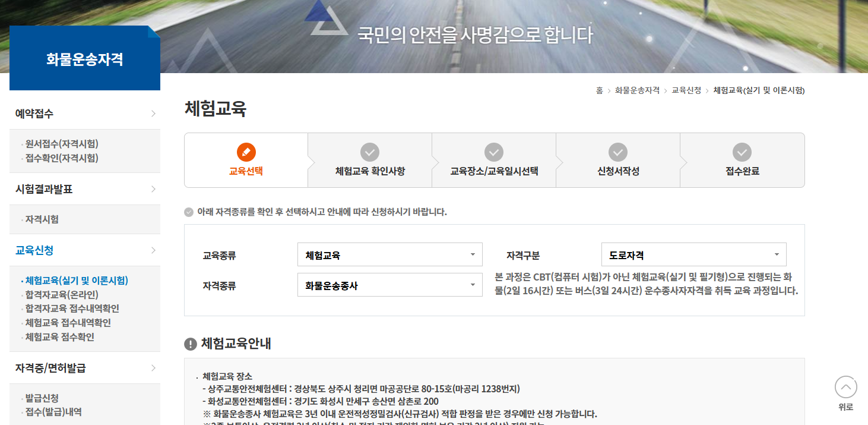Open the 교육종류 dropdown showing 체험교육
The image size is (868, 425).
[x=390, y=254]
